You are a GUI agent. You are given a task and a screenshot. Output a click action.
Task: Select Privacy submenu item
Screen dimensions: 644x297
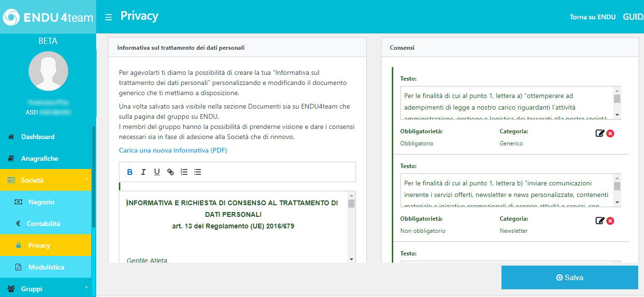tap(39, 245)
